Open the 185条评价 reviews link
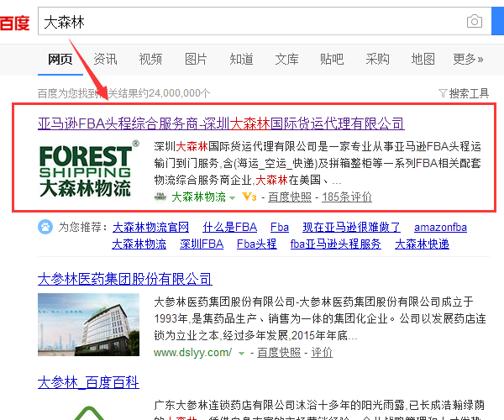 tap(347, 197)
